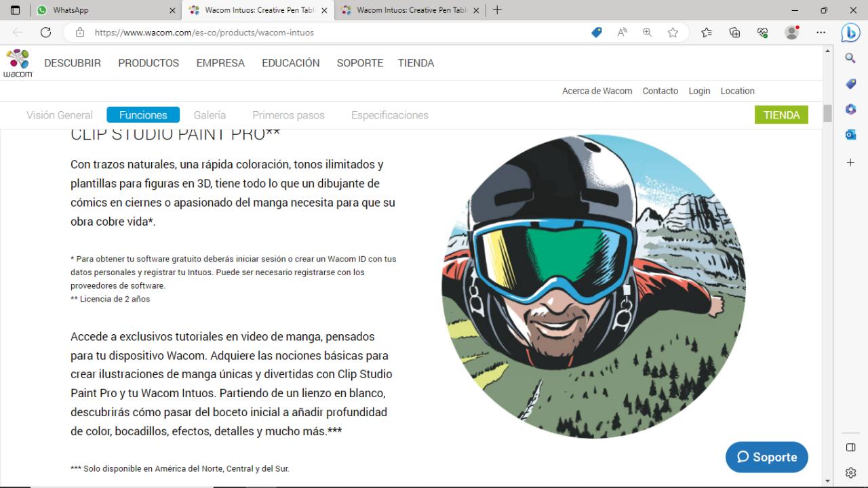868x488 pixels.
Task: Toggle sidebar layout icon at bottom
Action: tap(850, 447)
